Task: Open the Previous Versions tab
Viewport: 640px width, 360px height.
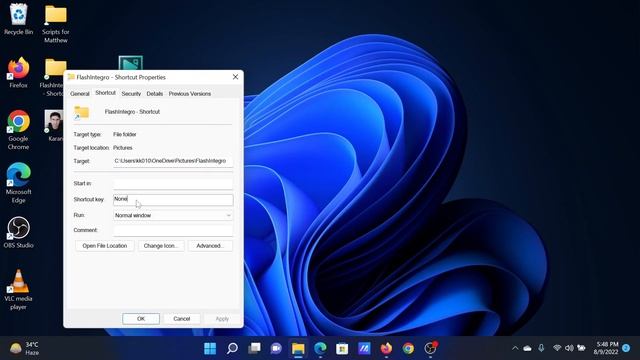Action: point(190,93)
